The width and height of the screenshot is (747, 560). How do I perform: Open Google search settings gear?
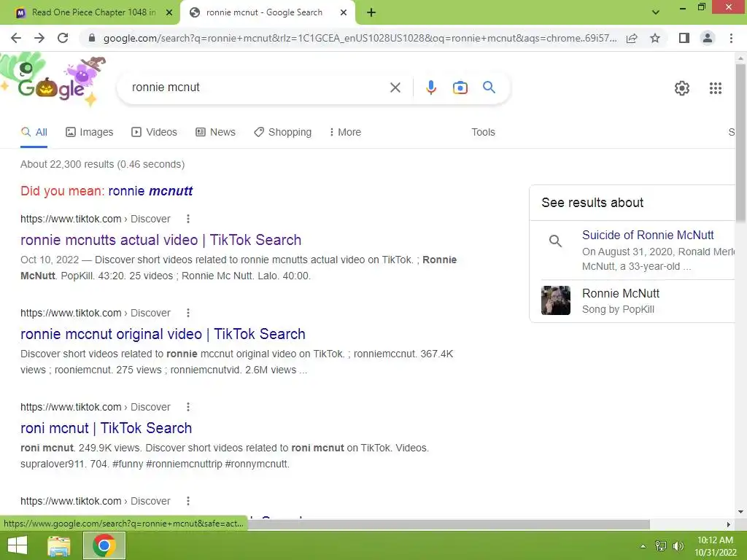[682, 88]
